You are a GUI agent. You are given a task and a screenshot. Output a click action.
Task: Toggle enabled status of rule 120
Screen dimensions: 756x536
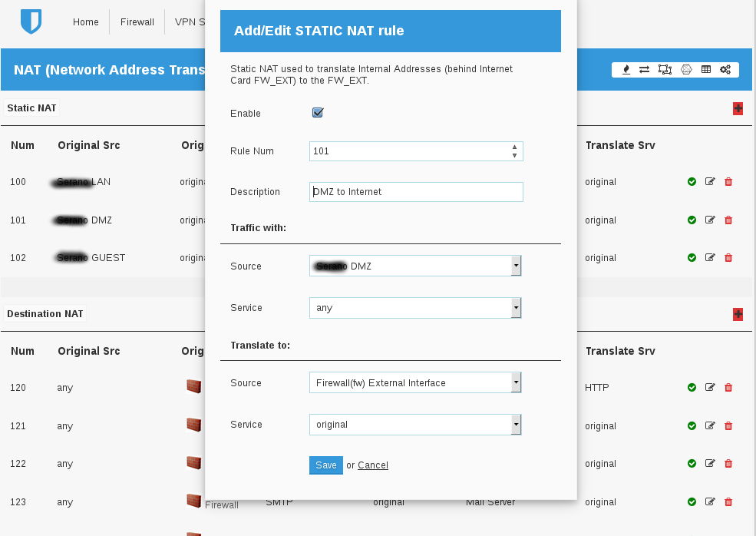tap(692, 388)
